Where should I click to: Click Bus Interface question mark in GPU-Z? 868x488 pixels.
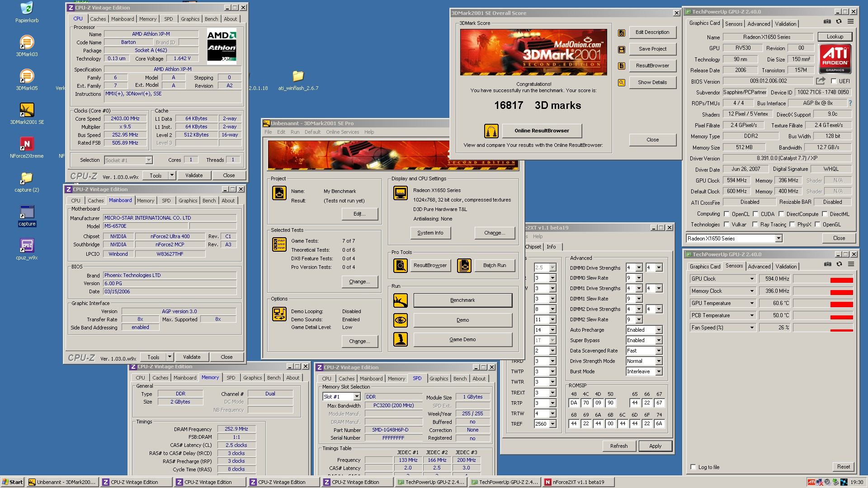coord(850,103)
